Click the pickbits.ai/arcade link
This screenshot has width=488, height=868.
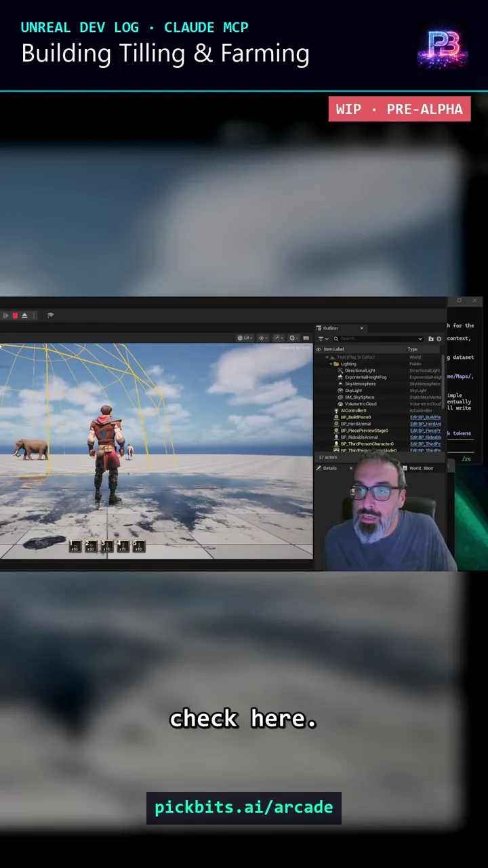pyautogui.click(x=244, y=808)
